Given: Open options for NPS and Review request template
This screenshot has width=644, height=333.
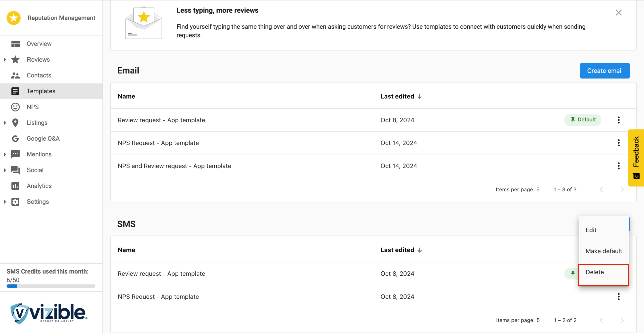Looking at the screenshot, I should (619, 166).
